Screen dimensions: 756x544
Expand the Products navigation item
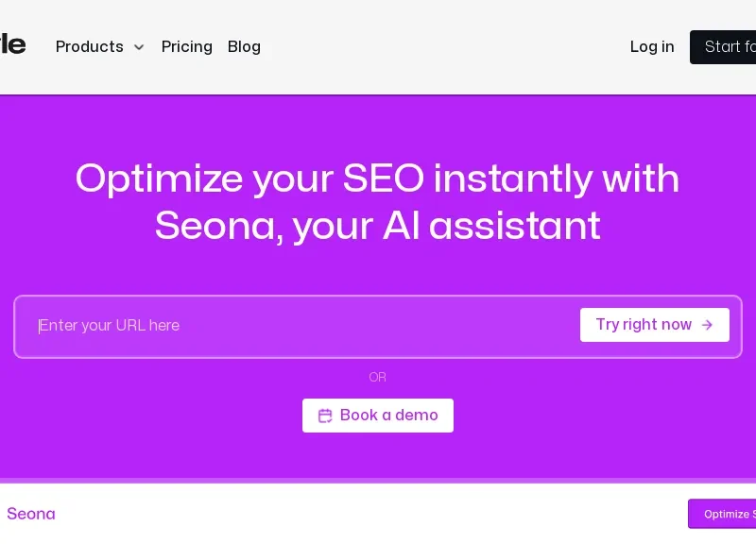point(100,46)
